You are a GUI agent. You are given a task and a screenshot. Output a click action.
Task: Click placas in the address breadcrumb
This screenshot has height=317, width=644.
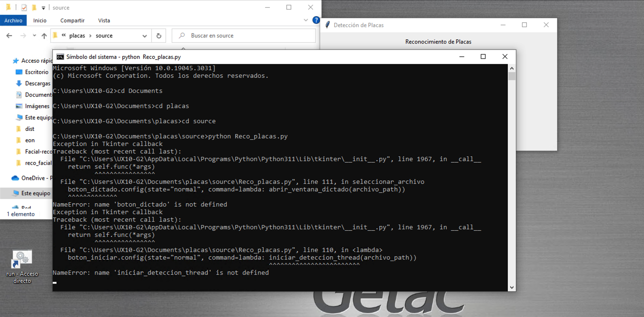(x=77, y=36)
